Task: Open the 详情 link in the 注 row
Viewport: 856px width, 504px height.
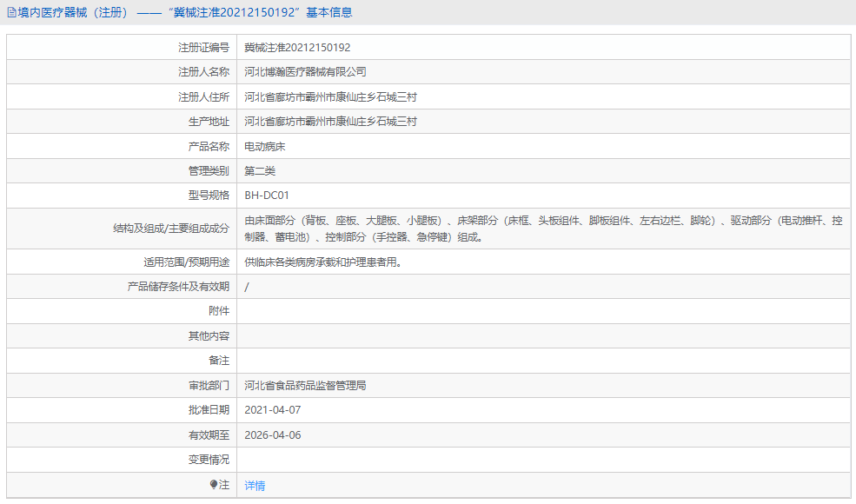Action: (x=254, y=485)
